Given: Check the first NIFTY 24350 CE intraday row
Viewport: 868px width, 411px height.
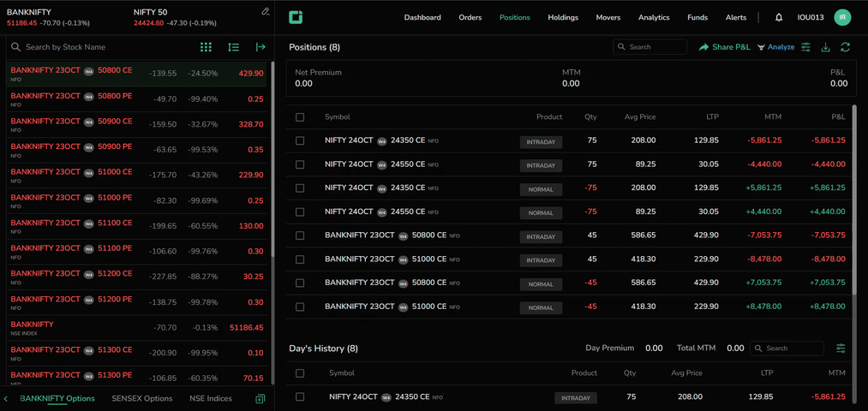Looking at the screenshot, I should click(x=300, y=140).
